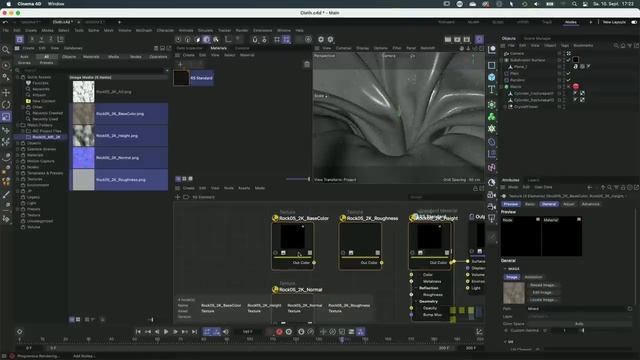This screenshot has width=640, height=360.
Task: Click the play forward button
Action: click(x=166, y=332)
